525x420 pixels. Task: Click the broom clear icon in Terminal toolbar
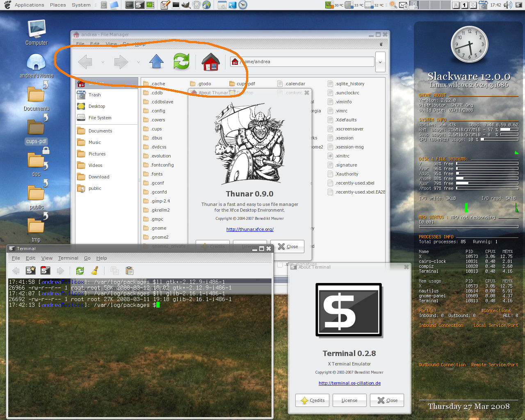[x=95, y=271]
